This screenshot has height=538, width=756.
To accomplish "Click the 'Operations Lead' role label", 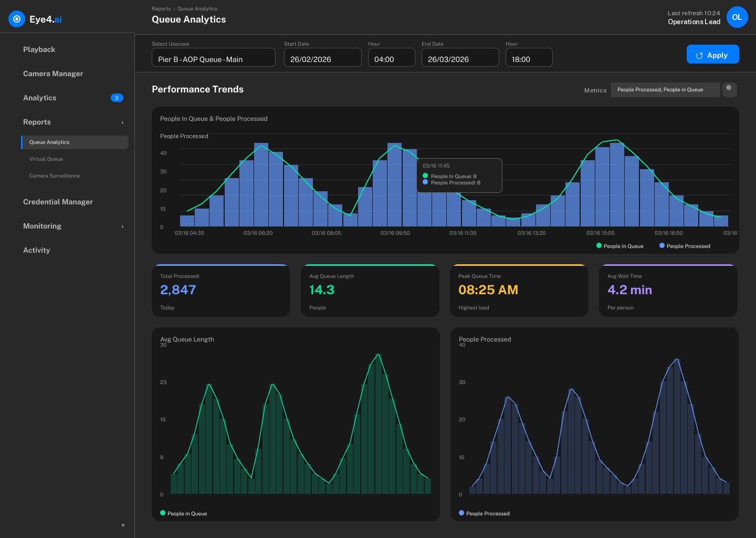I will 694,22.
